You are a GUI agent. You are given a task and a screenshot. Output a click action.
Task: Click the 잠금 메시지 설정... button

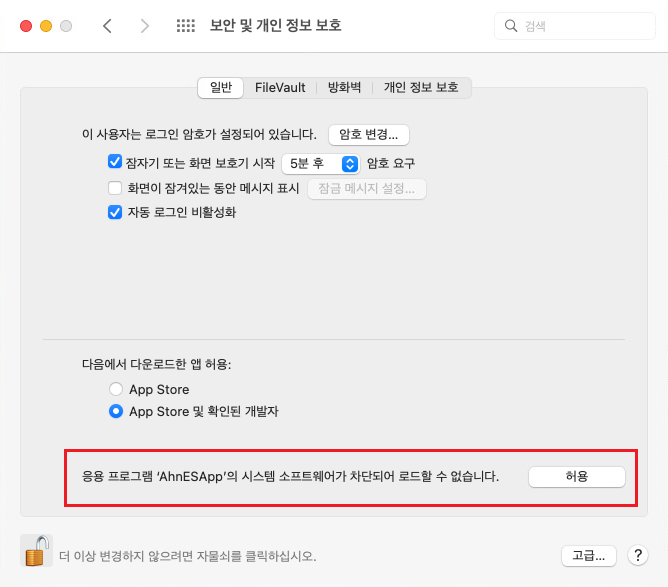366,188
